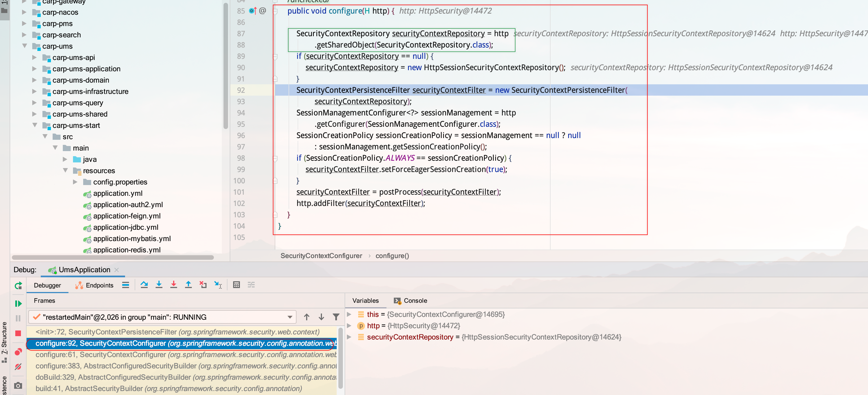The height and width of the screenshot is (395, 868).
Task: Step into the method call
Action: pyautogui.click(x=159, y=285)
